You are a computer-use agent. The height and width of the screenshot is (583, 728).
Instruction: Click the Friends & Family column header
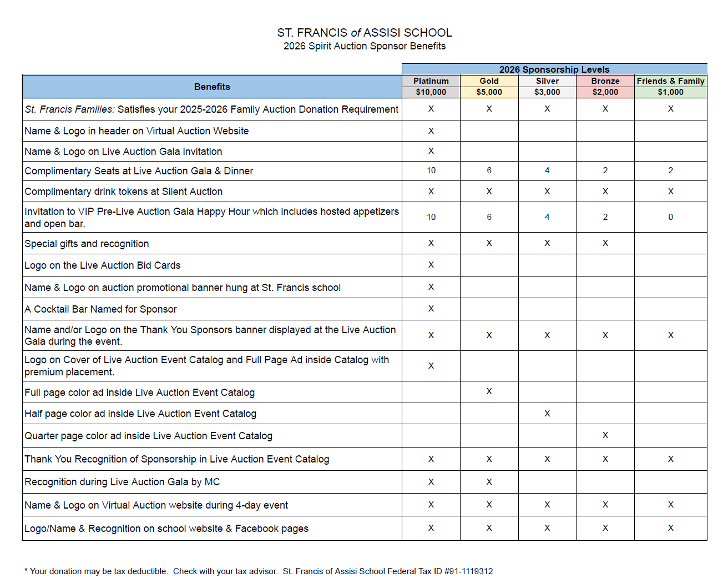[x=670, y=81]
